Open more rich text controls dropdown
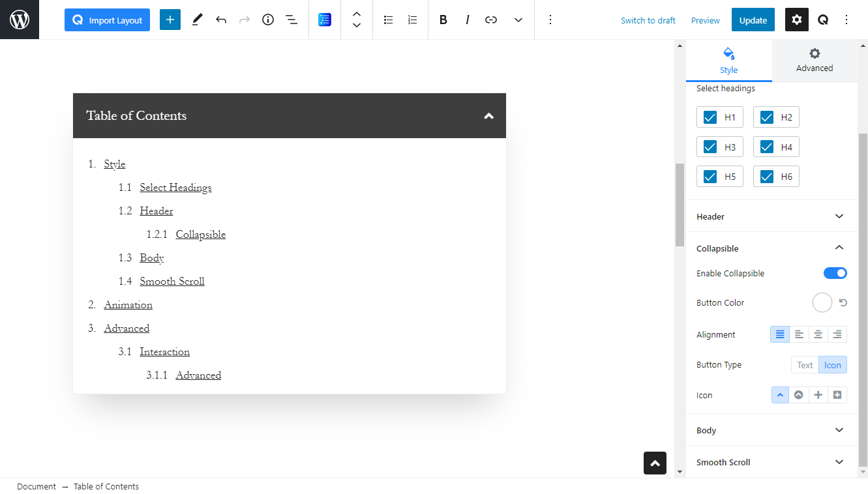The width and height of the screenshot is (868, 494). tap(518, 20)
